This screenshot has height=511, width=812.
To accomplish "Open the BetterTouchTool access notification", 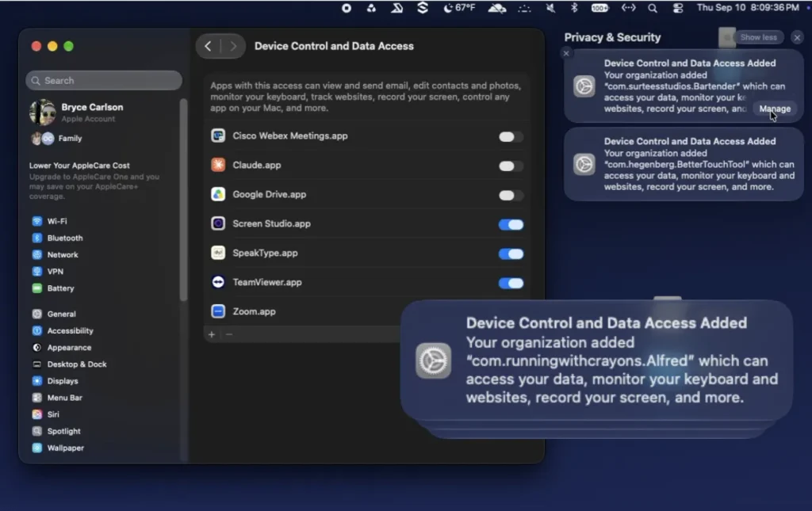I will (x=684, y=164).
